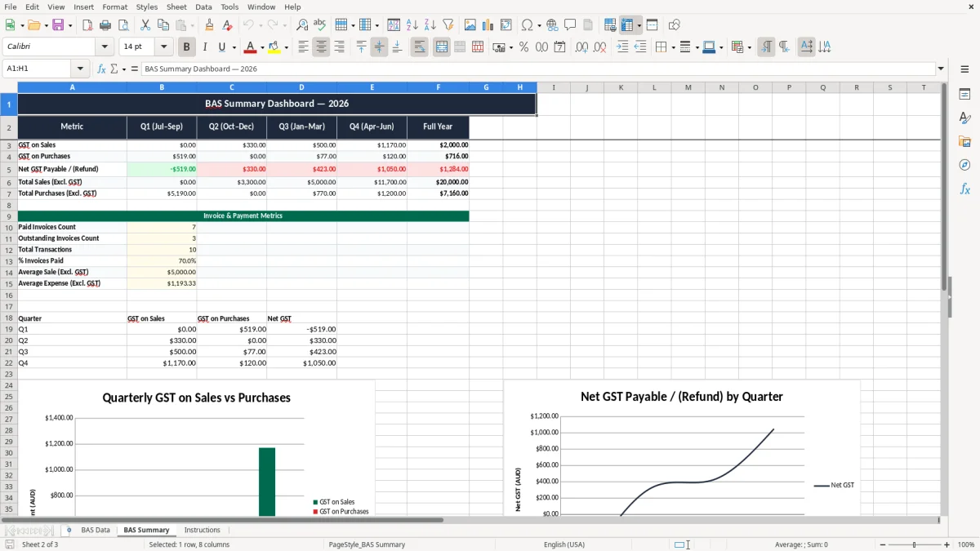Click Define Print Area icon
This screenshot has height=551, width=980.
click(610, 25)
